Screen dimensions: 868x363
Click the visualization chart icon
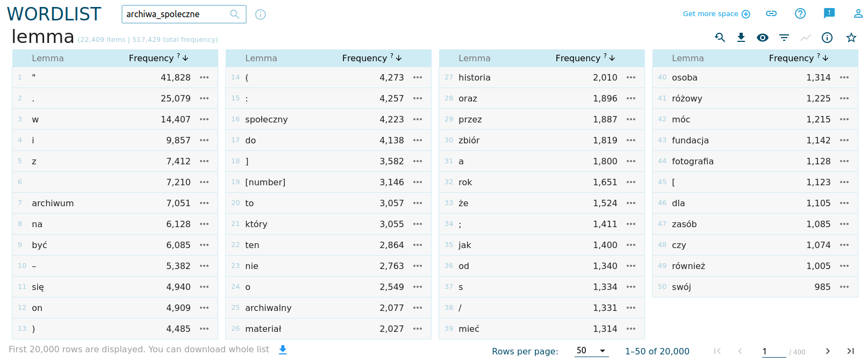click(805, 38)
